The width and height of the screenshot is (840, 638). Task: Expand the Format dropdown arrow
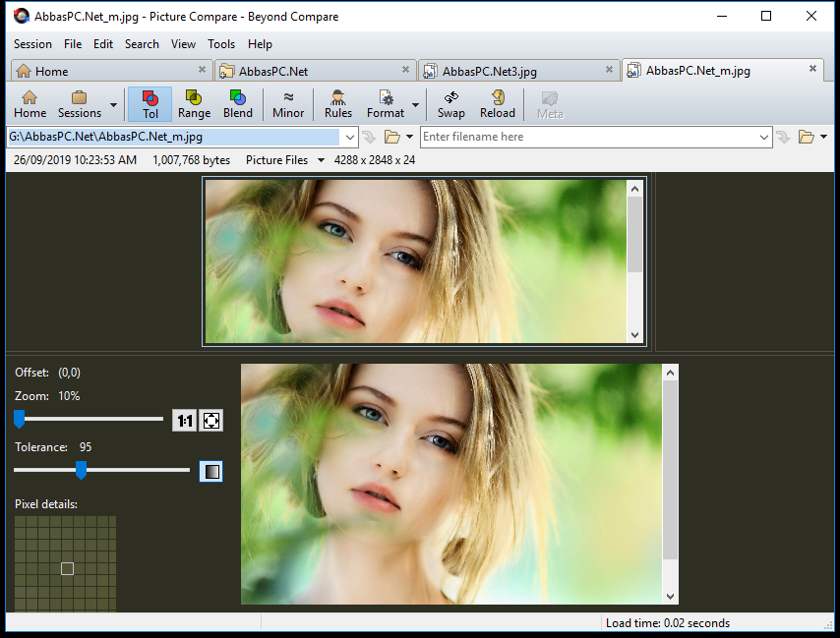click(x=416, y=105)
